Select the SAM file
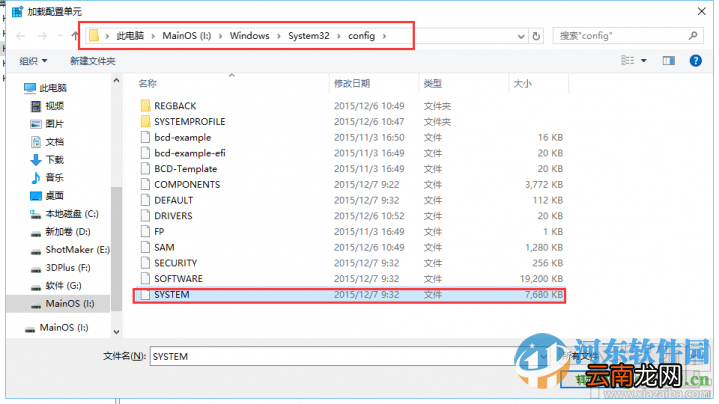Viewport: 719px width, 404px height. pos(351,247)
